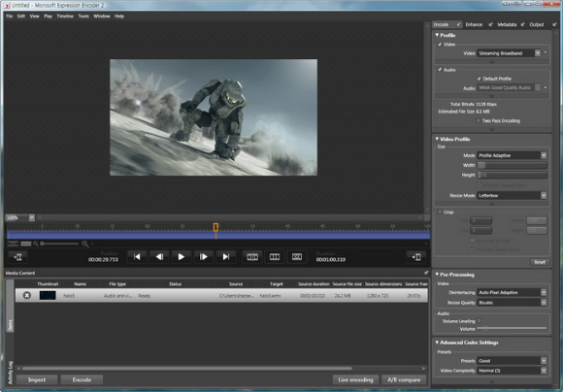The width and height of the screenshot is (563, 392).
Task: Click the halo3 thumbnail
Action: [x=48, y=295]
